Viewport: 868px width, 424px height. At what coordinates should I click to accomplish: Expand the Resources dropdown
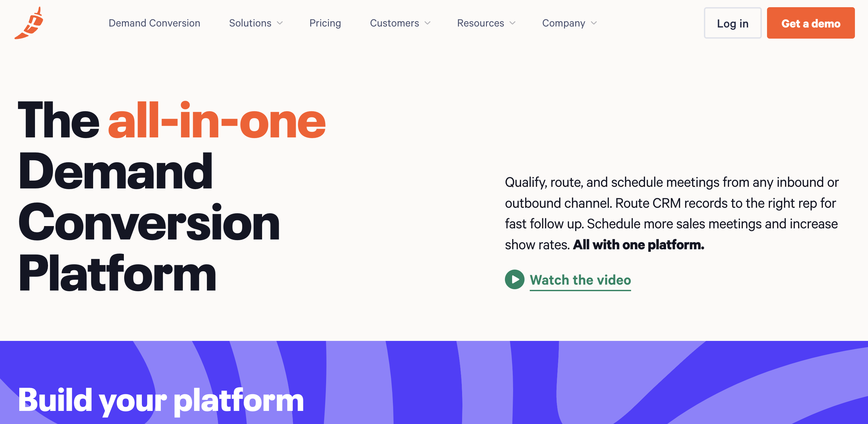[487, 23]
